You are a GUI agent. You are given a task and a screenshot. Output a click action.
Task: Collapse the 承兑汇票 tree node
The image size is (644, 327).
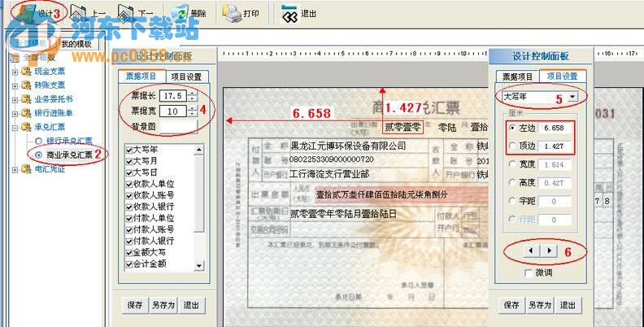[x=15, y=128]
